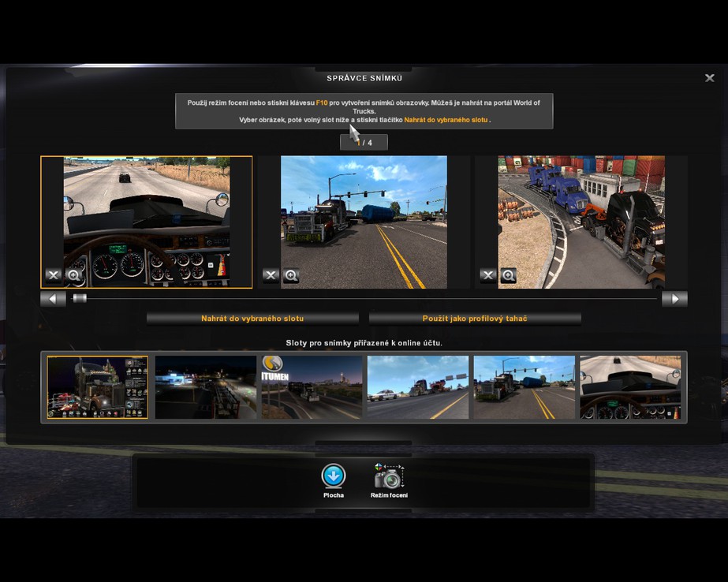Choose the night scene slot thumbnail
Image resolution: width=728 pixels, height=582 pixels.
click(205, 387)
